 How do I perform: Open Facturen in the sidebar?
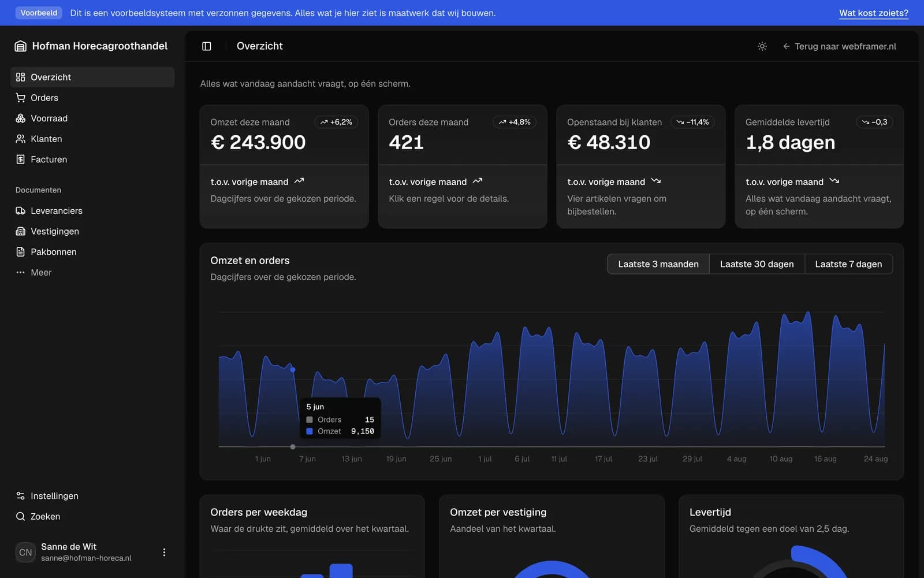click(x=92, y=160)
